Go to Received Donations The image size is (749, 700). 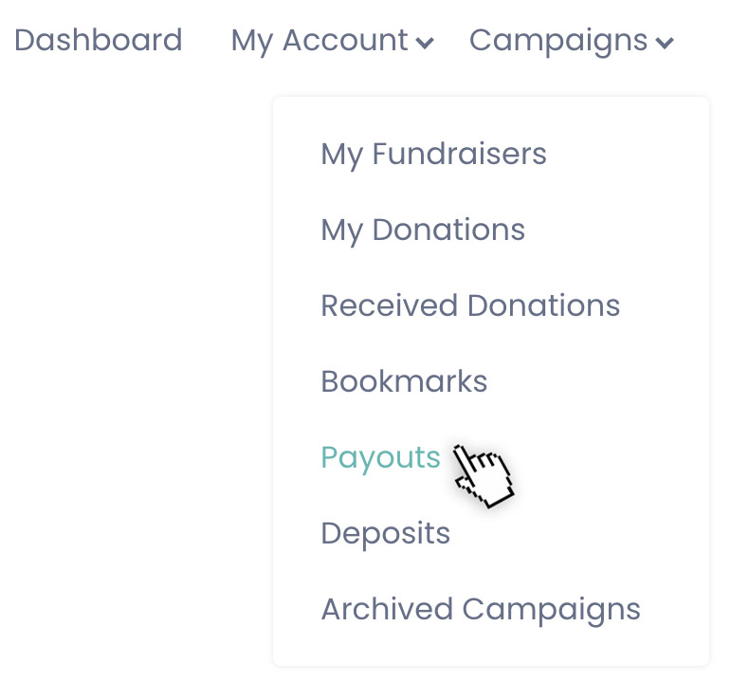(470, 305)
